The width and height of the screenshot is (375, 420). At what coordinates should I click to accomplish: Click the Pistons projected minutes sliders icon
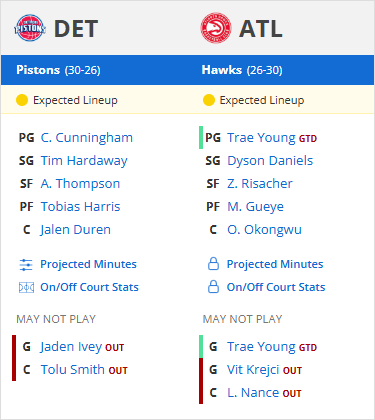coord(26,265)
